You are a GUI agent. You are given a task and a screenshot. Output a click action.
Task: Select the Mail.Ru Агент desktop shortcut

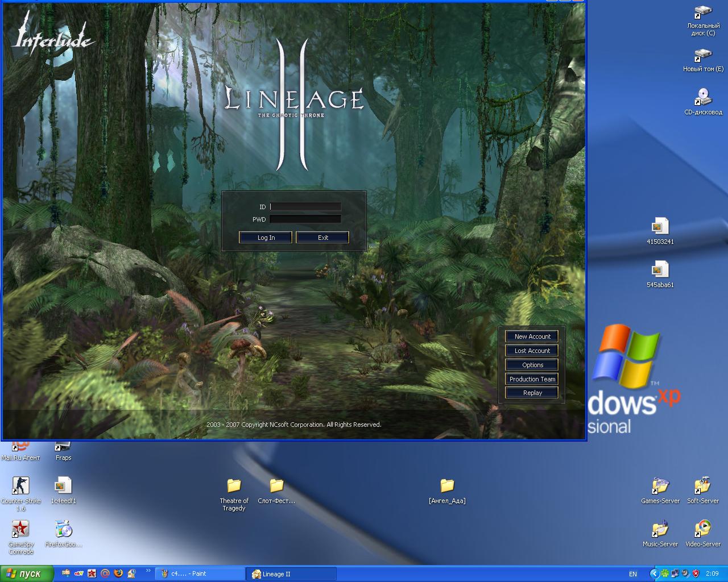click(x=20, y=451)
